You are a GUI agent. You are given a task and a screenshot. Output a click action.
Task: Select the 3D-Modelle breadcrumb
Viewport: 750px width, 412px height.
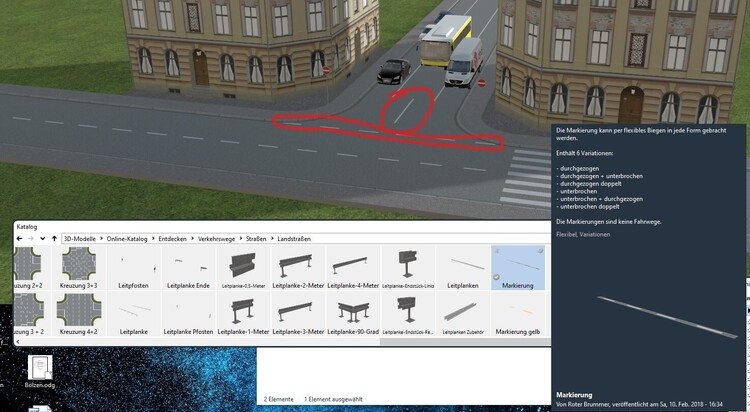[80, 238]
